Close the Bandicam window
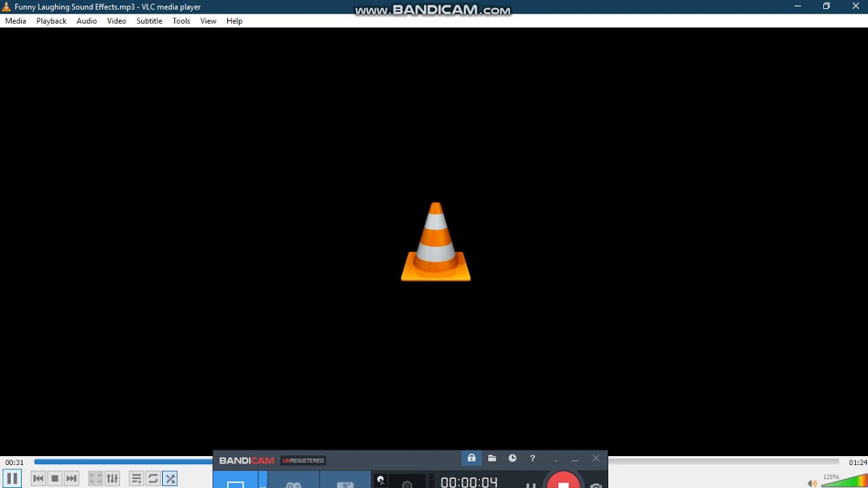This screenshot has width=868, height=488. (596, 459)
